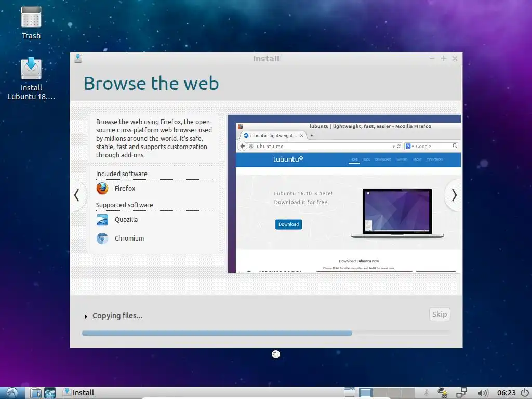Maximize the Install window with plus button
The width and height of the screenshot is (532, 399).
tap(444, 58)
